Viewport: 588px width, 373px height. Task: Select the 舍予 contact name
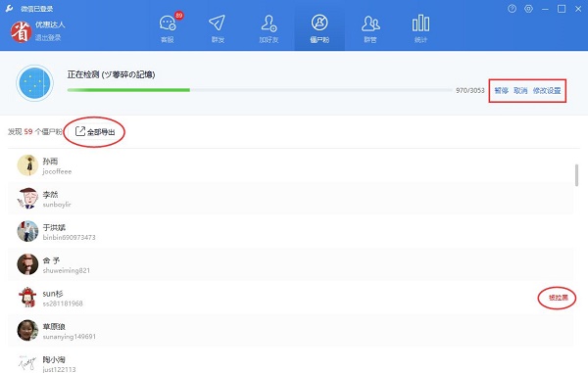[51, 260]
